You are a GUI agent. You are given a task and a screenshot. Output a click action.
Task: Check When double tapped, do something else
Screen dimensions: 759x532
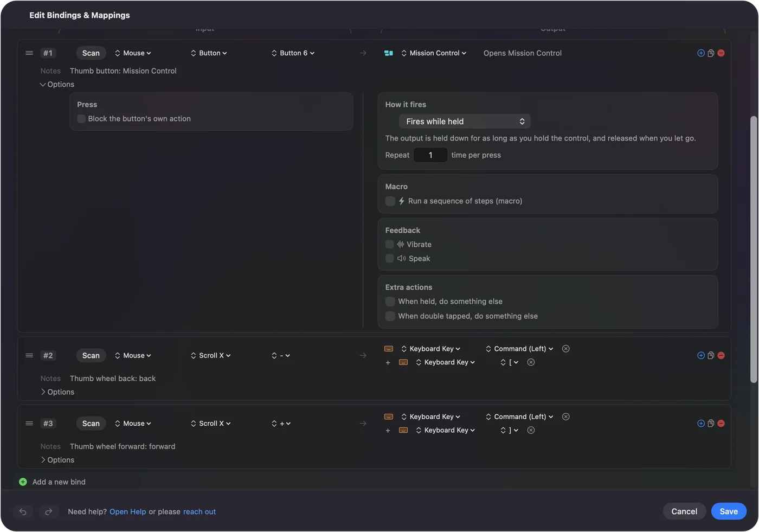click(x=390, y=316)
